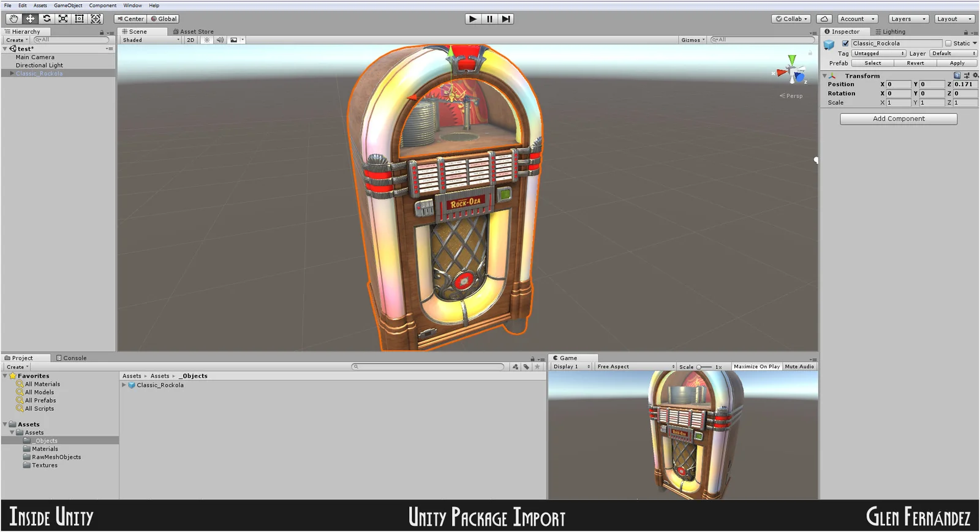
Task: Select the Rotate tool
Action: pyautogui.click(x=47, y=19)
